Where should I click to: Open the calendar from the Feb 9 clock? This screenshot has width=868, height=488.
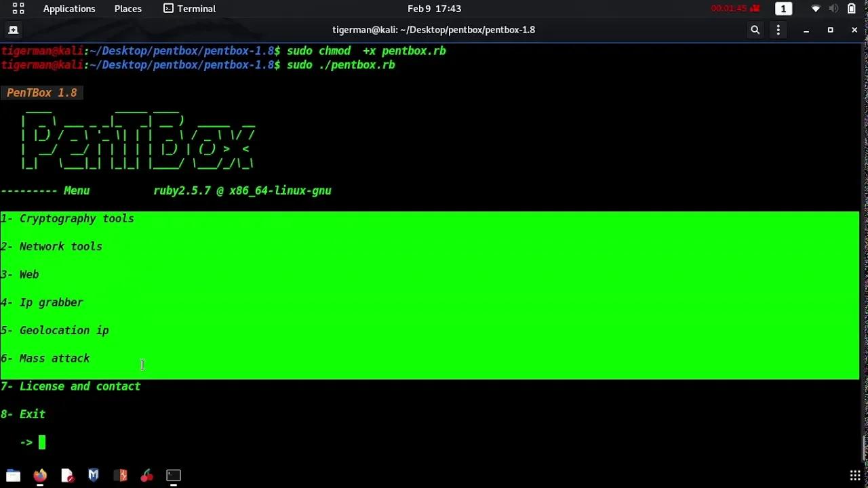(434, 9)
